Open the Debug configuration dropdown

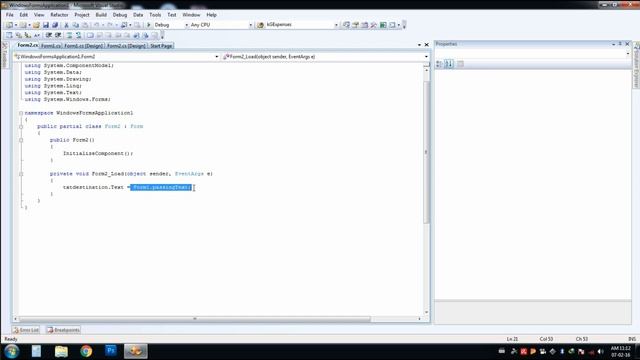[187, 25]
